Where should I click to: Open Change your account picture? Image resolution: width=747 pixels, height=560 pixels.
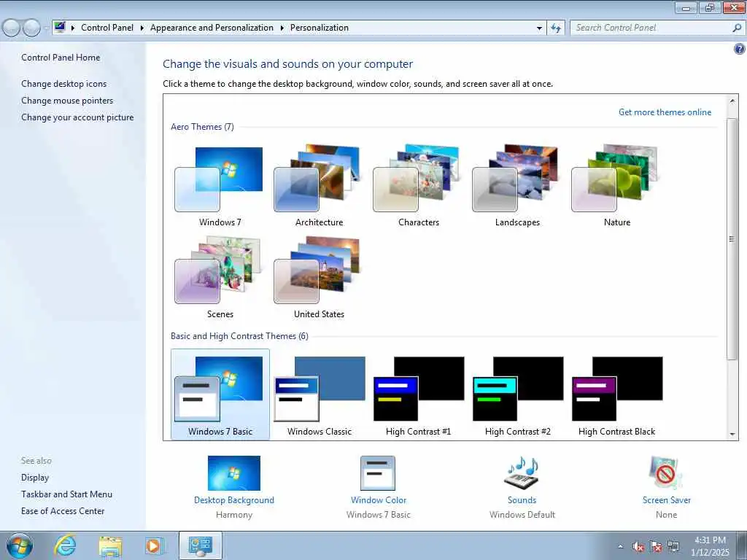77,117
